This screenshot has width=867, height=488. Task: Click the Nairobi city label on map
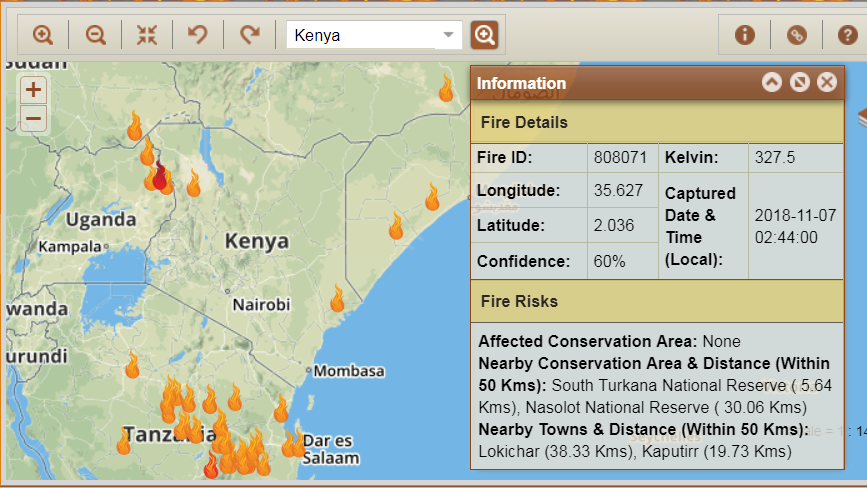tap(261, 305)
